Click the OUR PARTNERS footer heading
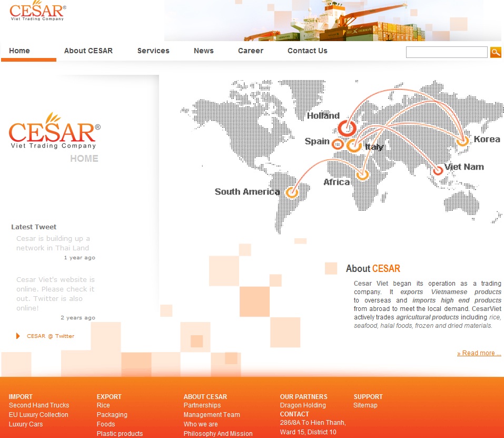The width and height of the screenshot is (504, 438). point(303,396)
